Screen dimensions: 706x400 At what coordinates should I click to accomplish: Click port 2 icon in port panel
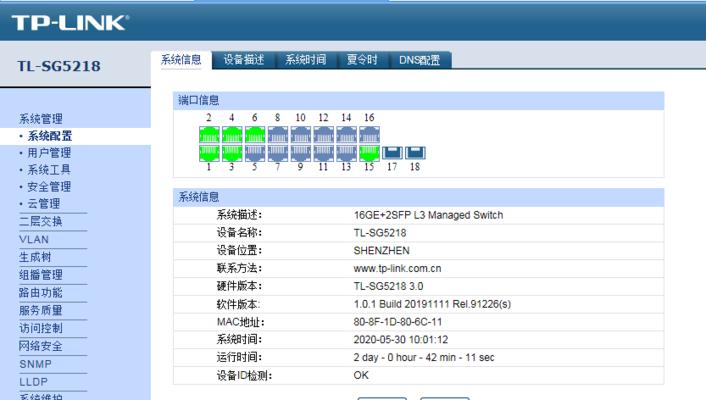click(209, 135)
